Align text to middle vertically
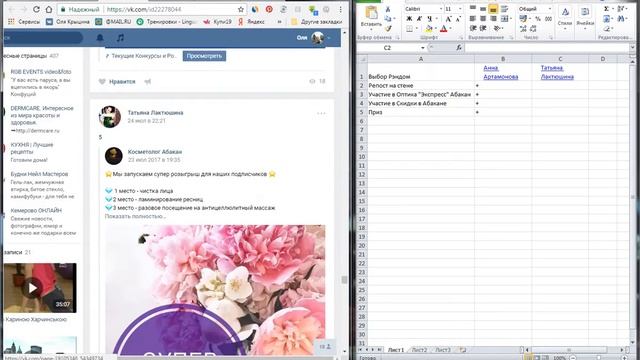This screenshot has height=360, width=640. [483, 9]
